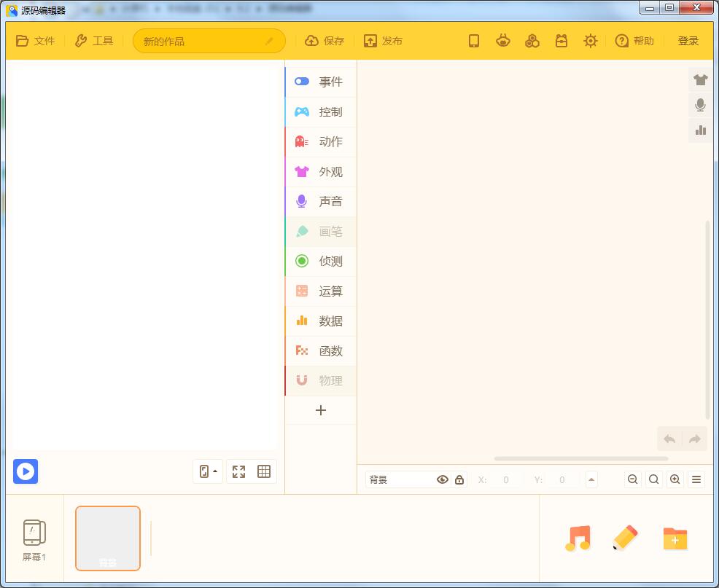
Task: Select the 声音 block category
Action: [321, 201]
